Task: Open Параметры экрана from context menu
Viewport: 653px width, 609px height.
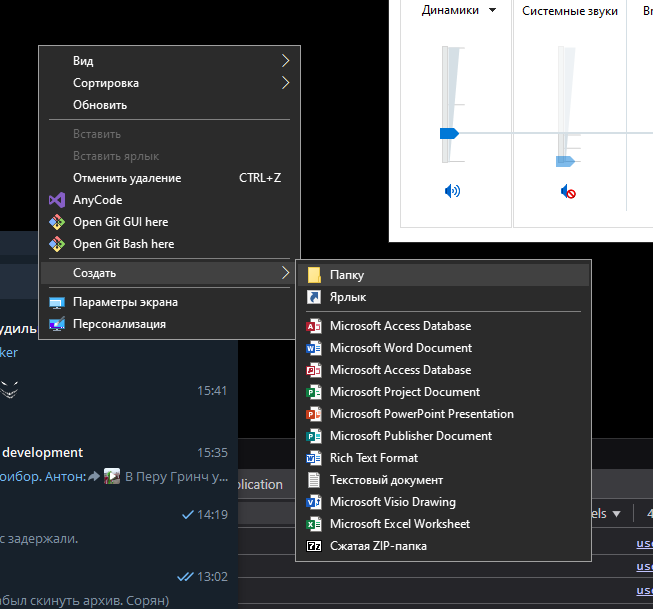Action: pyautogui.click(x=169, y=302)
